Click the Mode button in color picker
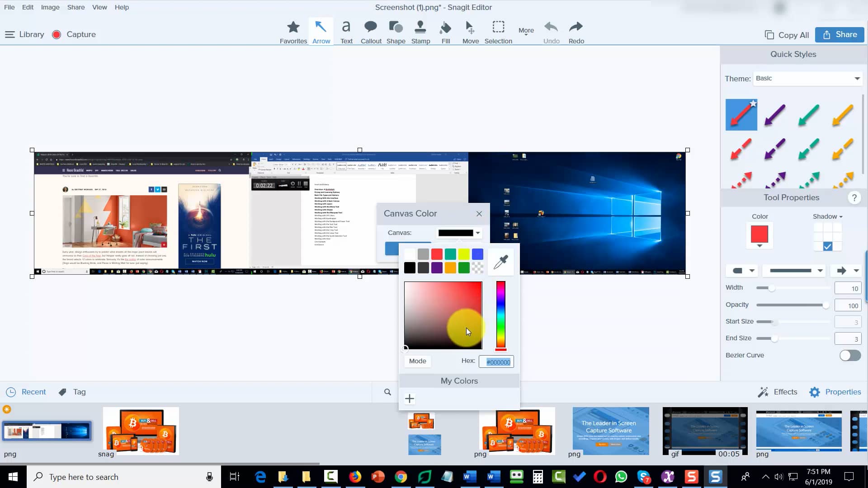The image size is (868, 488). click(417, 361)
